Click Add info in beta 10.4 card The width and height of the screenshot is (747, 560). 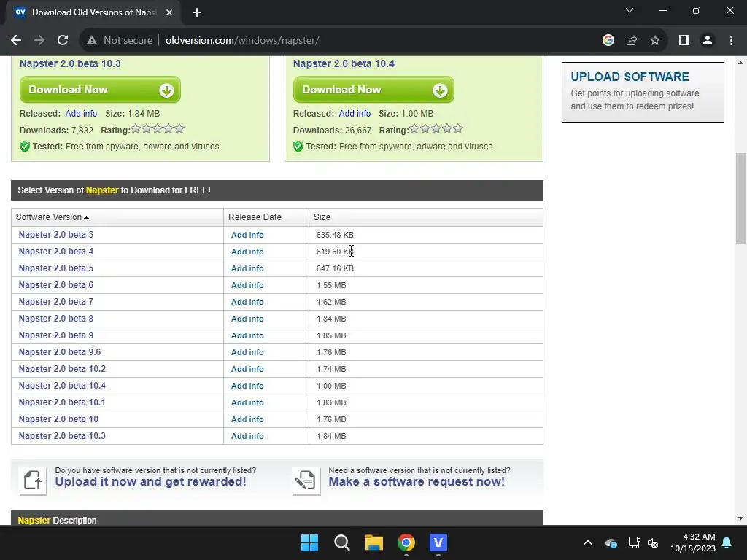[355, 113]
